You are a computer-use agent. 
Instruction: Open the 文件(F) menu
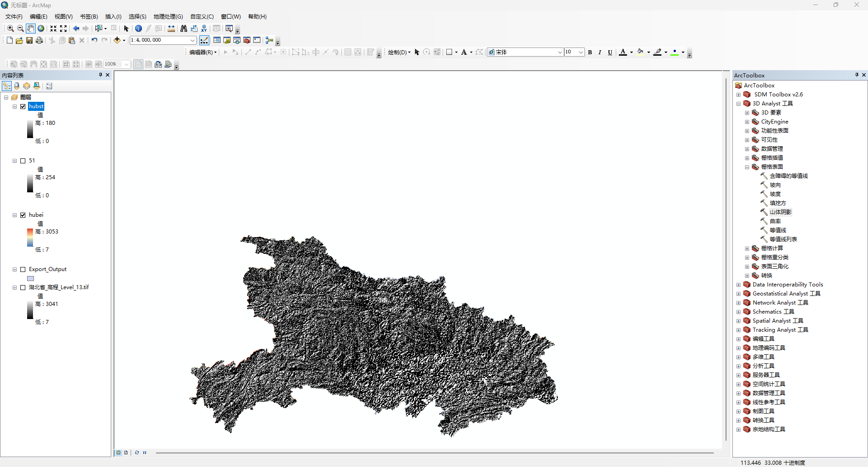click(x=14, y=17)
